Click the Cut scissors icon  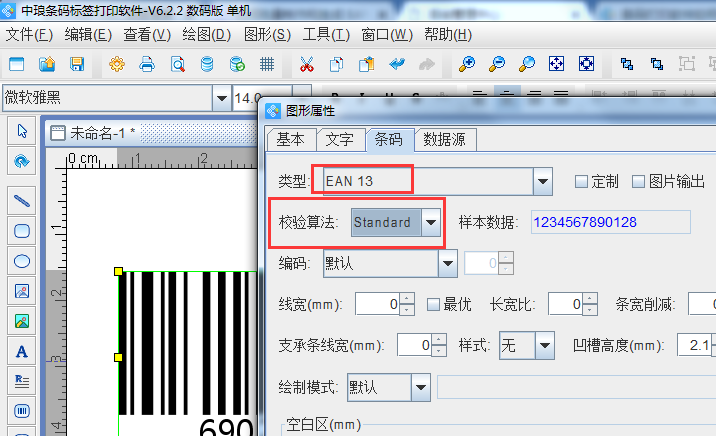(x=307, y=65)
